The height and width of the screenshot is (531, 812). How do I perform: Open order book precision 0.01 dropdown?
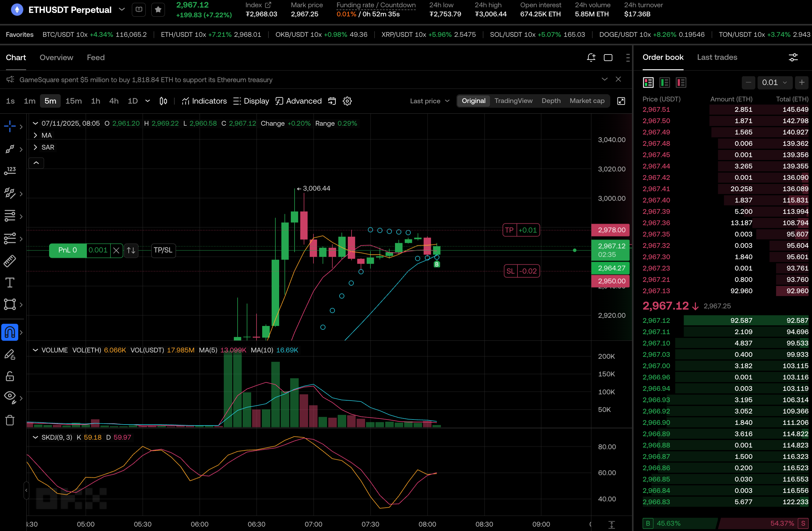[775, 82]
